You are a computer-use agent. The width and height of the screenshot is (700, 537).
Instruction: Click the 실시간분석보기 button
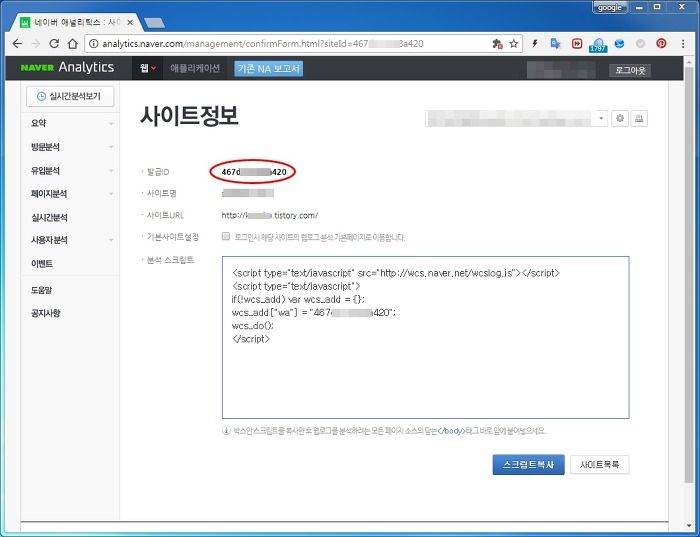tap(70, 96)
